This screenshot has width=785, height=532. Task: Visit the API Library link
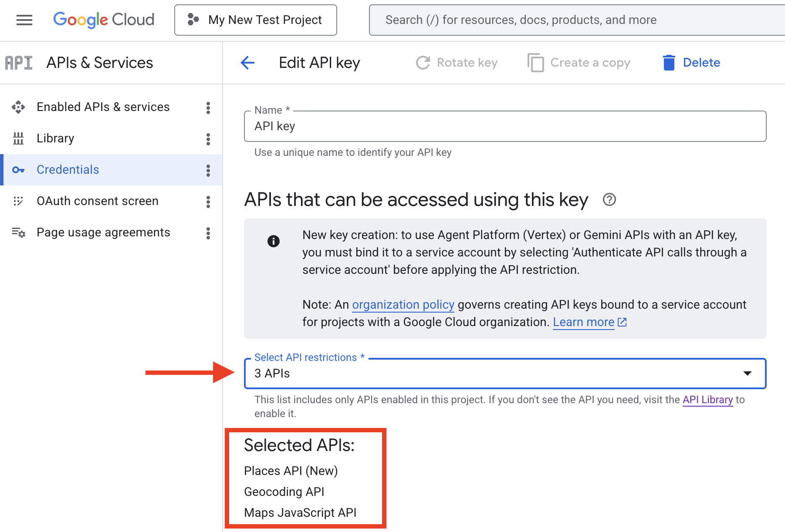click(x=707, y=400)
